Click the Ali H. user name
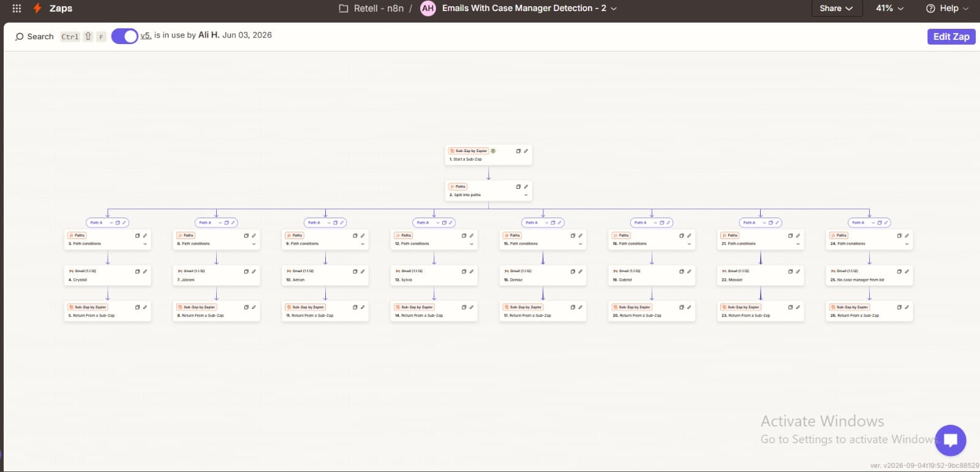The width and height of the screenshot is (980, 472). tap(209, 36)
